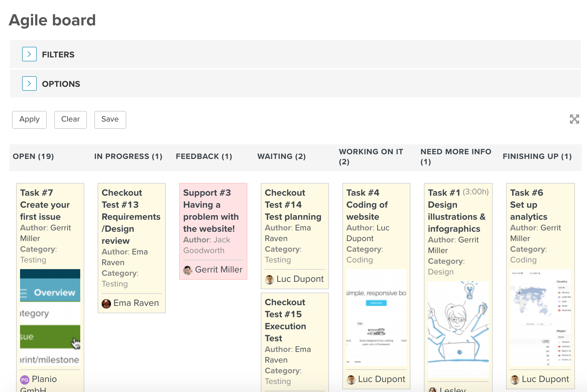Click assignee name Ema Raven on Test #13

[136, 303]
